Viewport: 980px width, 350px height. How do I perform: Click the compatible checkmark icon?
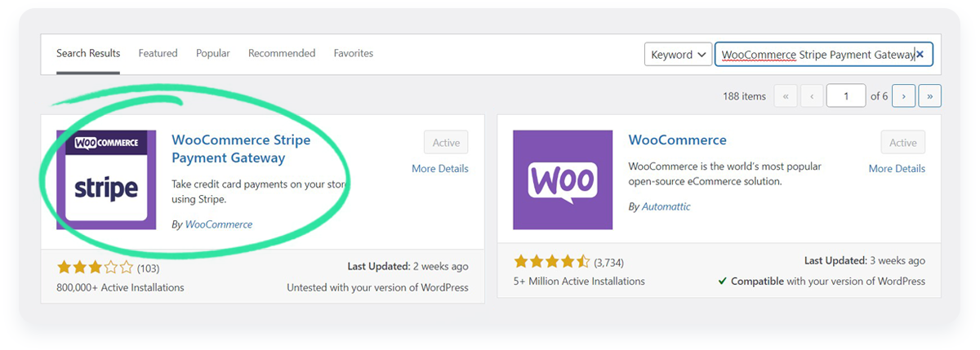[723, 281]
